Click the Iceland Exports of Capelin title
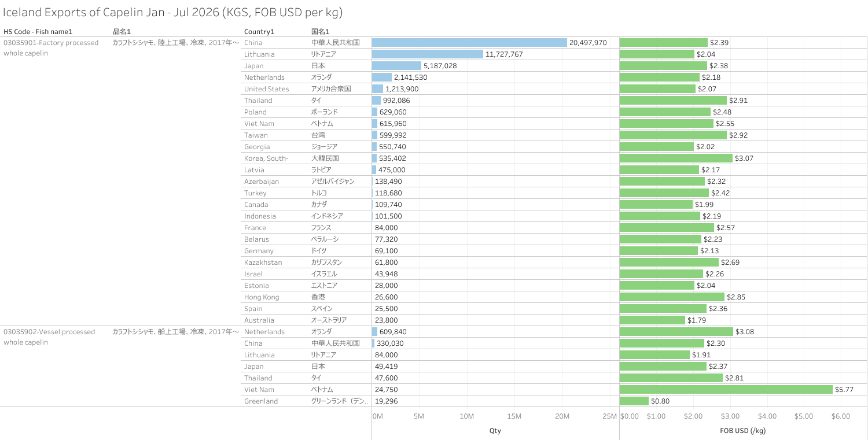868x440 pixels. pos(174,12)
